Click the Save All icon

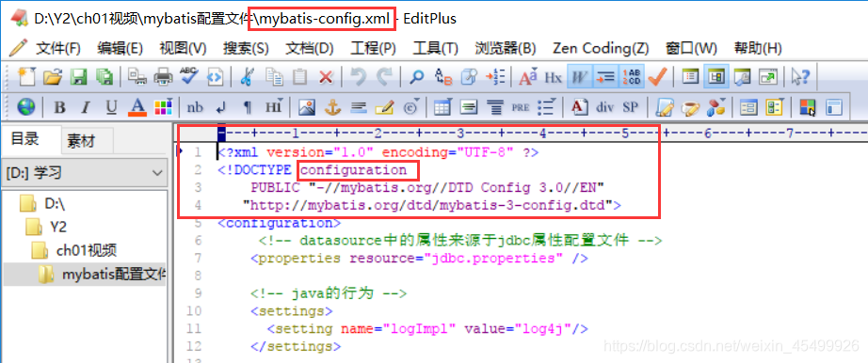click(x=104, y=77)
